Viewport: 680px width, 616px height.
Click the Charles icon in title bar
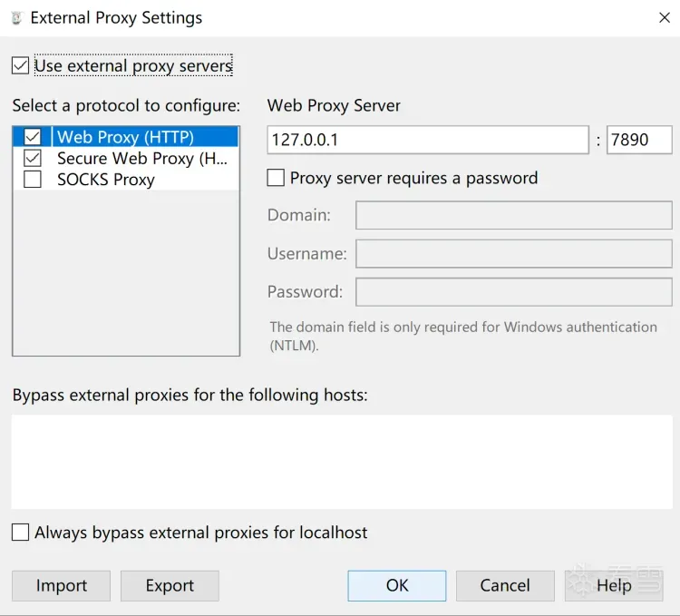click(x=15, y=17)
